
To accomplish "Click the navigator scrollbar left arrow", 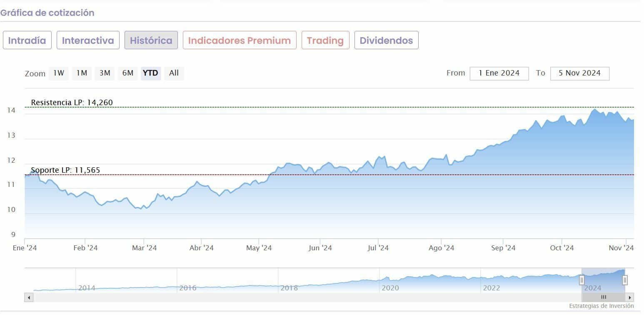I will click(29, 297).
